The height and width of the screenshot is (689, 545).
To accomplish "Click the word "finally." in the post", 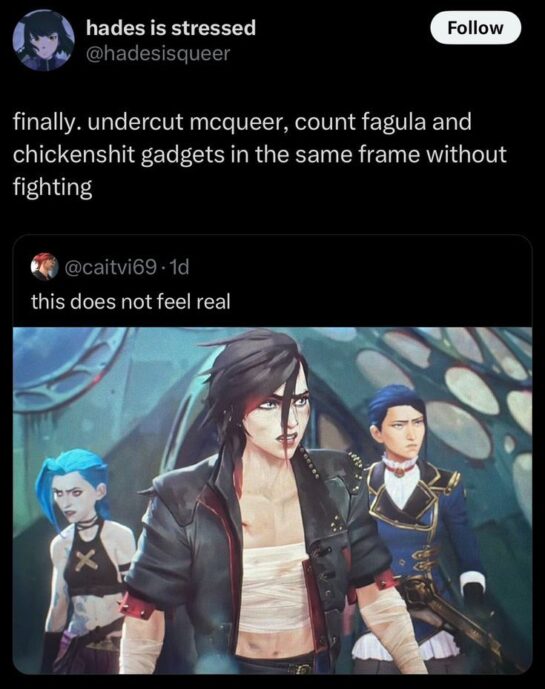I will point(46,123).
